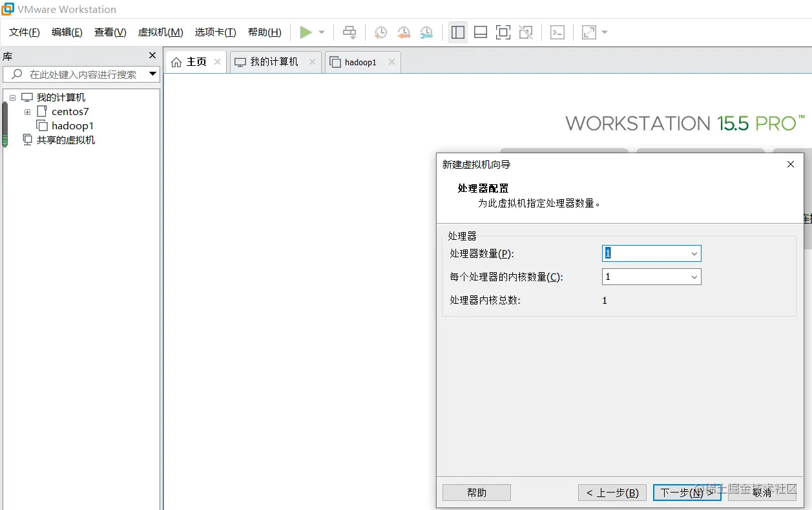The width and height of the screenshot is (812, 510).
Task: Click the Revert to Snapshot icon
Action: (404, 32)
